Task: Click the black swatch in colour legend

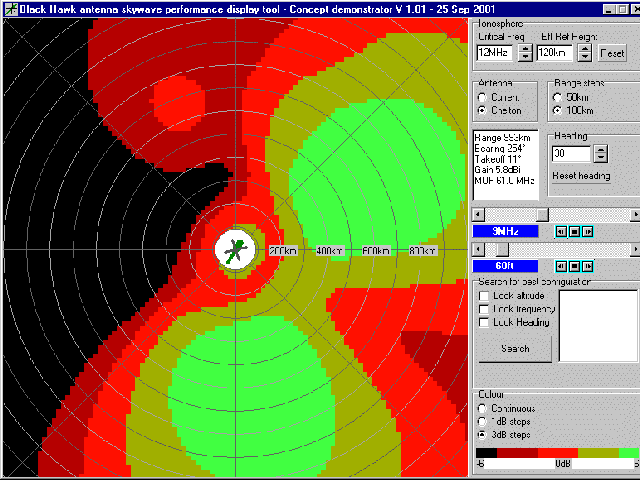Action: click(x=487, y=453)
